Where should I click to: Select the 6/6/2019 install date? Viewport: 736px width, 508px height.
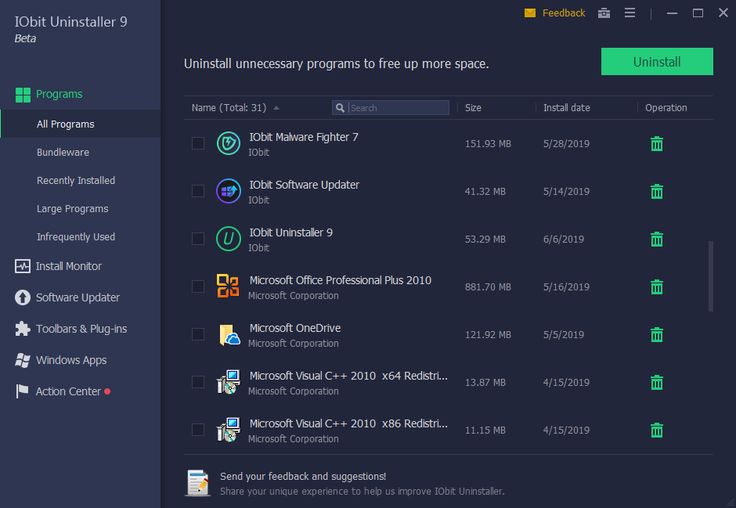click(x=563, y=239)
